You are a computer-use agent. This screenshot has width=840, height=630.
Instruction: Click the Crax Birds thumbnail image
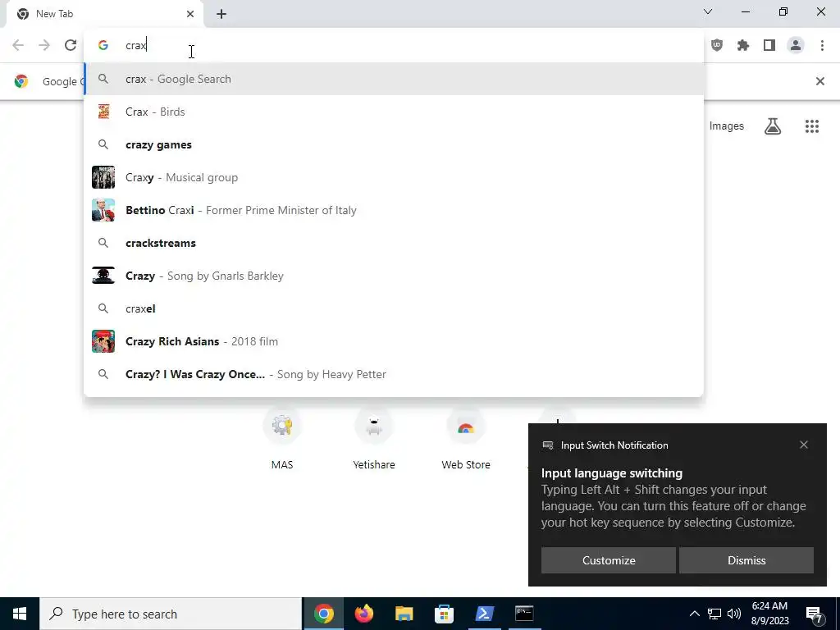coord(103,112)
